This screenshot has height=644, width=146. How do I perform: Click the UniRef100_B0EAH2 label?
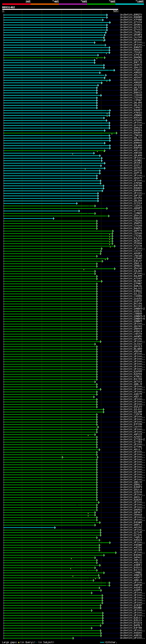(131, 555)
